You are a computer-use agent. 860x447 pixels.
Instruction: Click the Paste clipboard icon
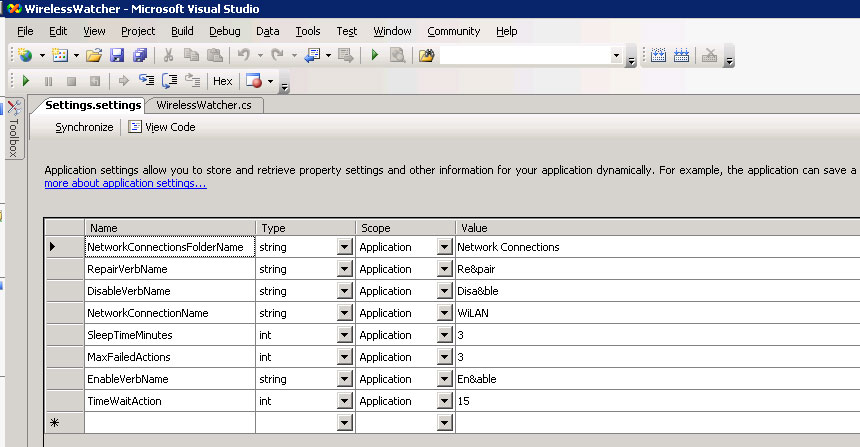pyautogui.click(x=214, y=55)
